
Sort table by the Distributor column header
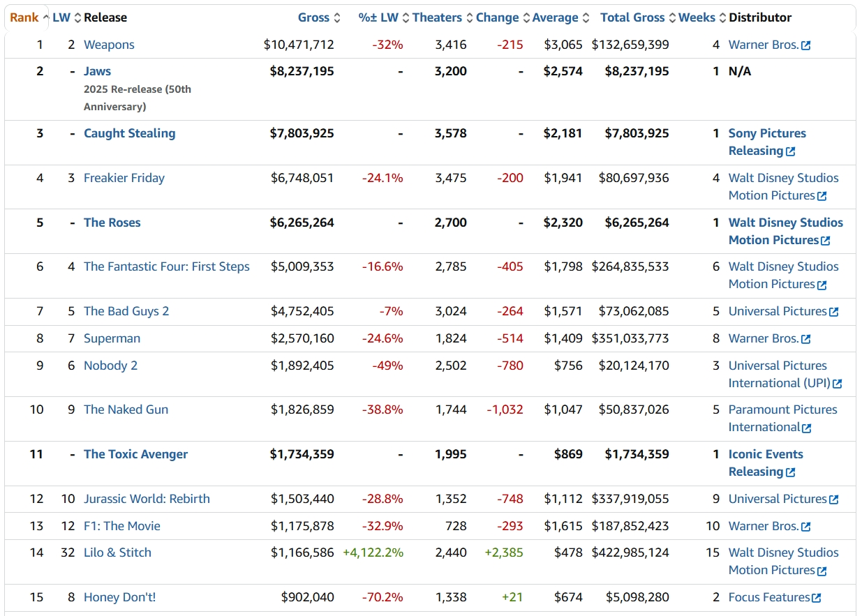[x=760, y=17]
